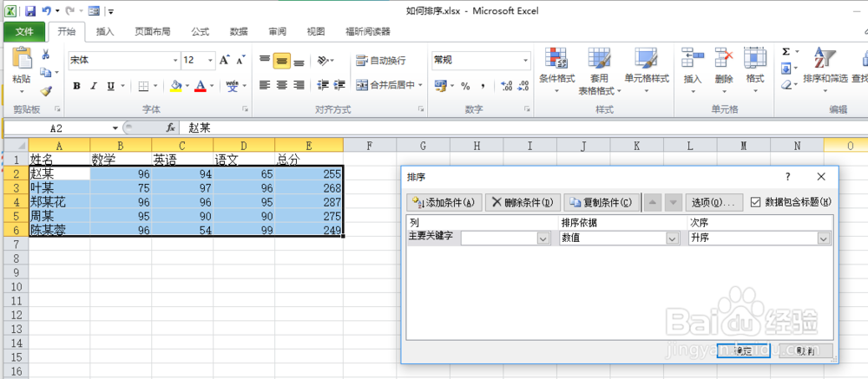
Task: Open 单元格样式 cell styles
Action: [647, 69]
